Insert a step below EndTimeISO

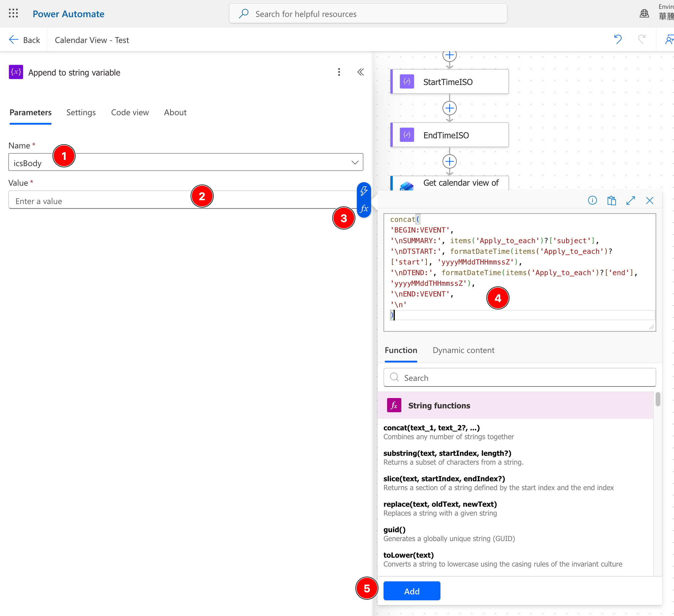click(x=450, y=162)
